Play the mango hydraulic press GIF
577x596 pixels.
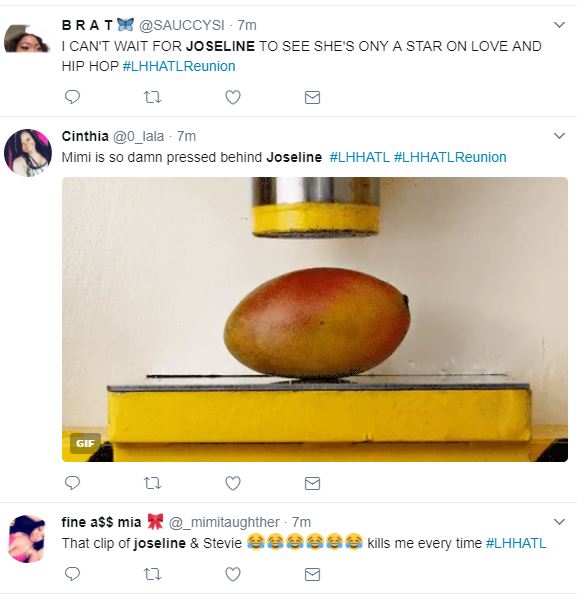click(x=315, y=319)
